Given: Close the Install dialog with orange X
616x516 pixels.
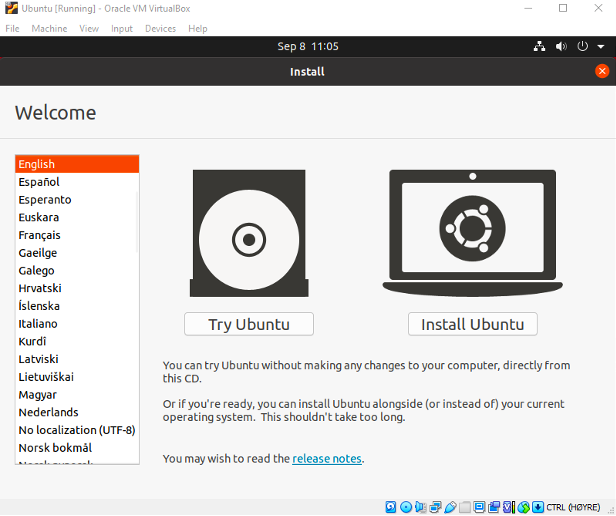Looking at the screenshot, I should (x=602, y=71).
